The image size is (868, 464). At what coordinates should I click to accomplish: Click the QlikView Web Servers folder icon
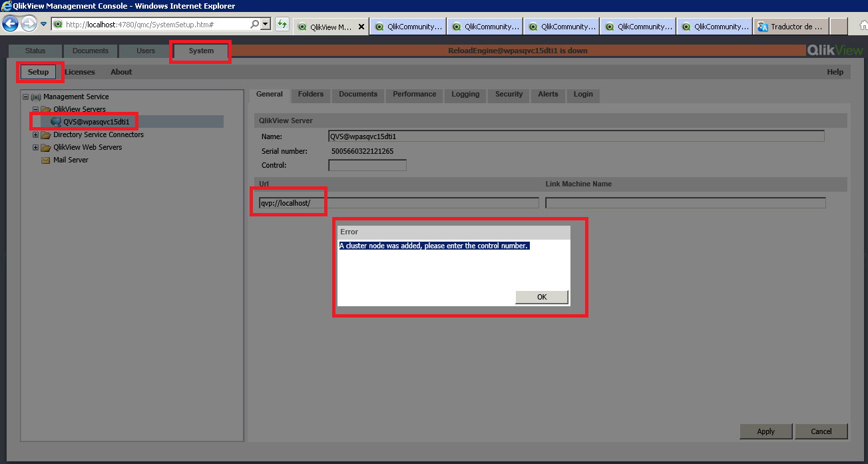[46, 147]
